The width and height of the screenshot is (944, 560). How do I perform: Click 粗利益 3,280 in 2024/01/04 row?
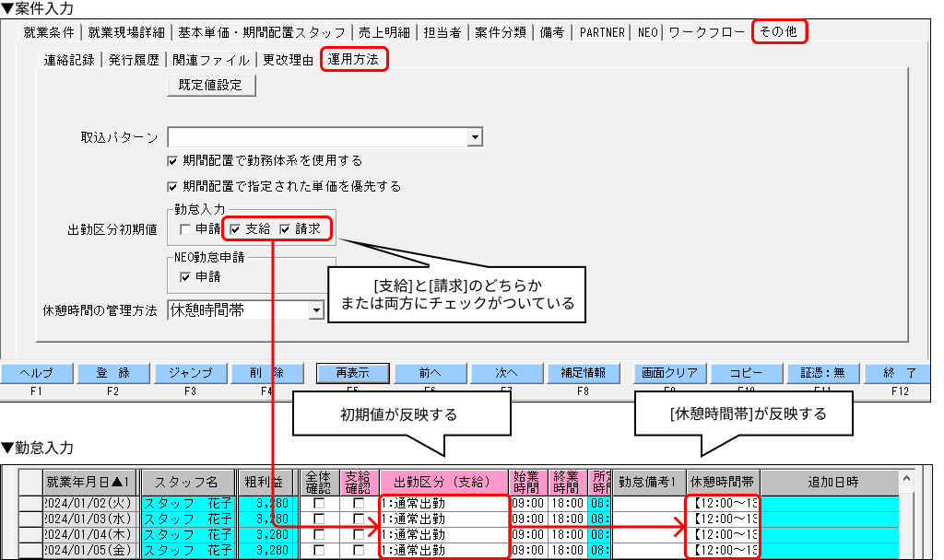[x=265, y=534]
